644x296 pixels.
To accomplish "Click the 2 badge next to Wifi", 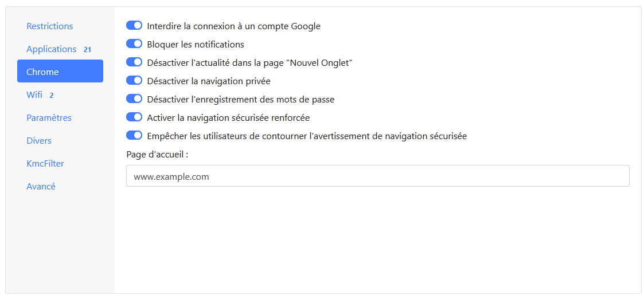I will 52,96.
